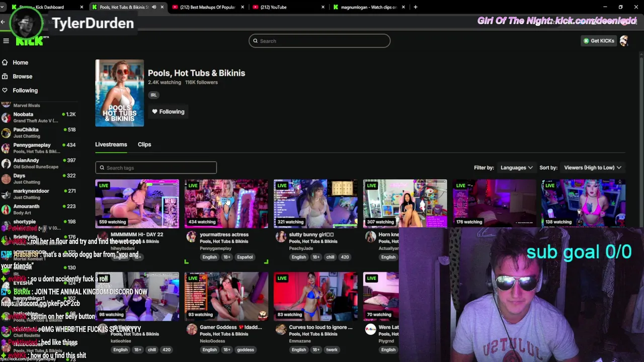
Task: Open the user profile avatar menu
Action: [x=624, y=41]
